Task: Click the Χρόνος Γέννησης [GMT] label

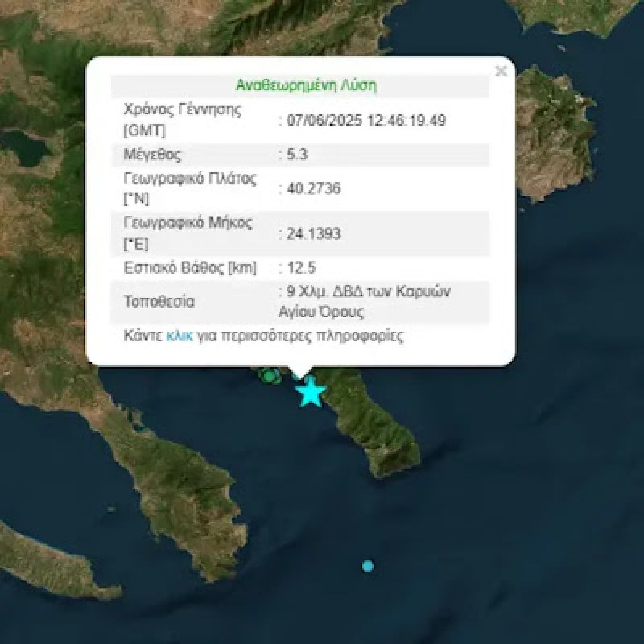Action: coord(183,120)
